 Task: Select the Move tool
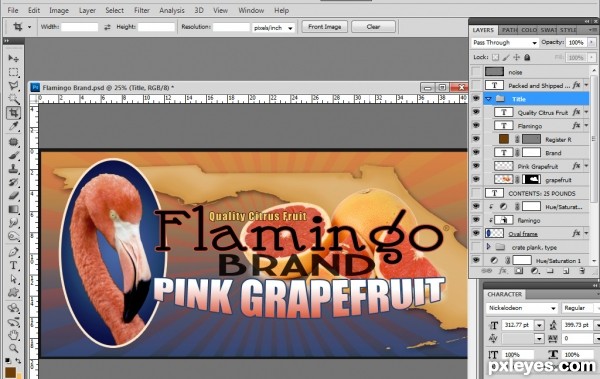[13, 58]
